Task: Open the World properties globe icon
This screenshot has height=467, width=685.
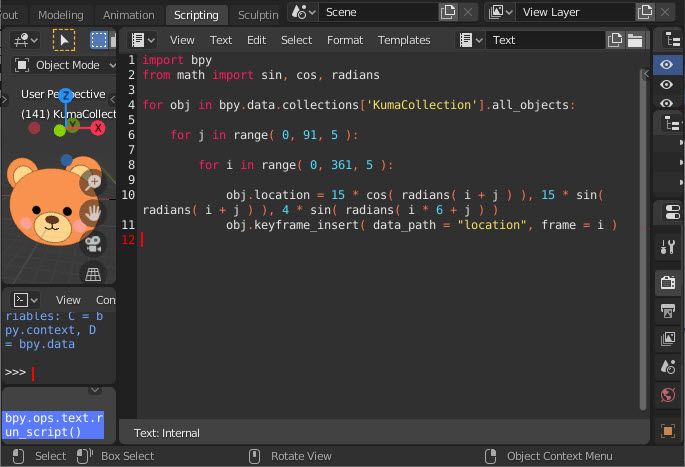Action: pos(668,395)
